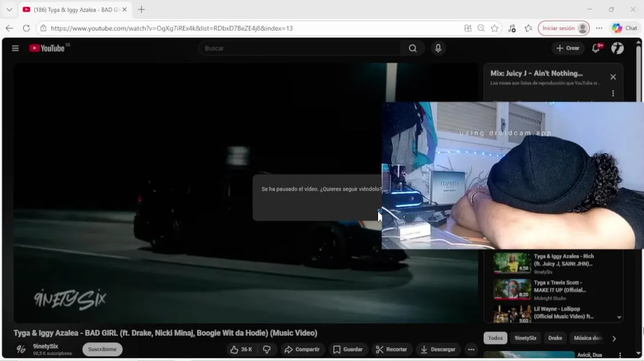Click the Mix: Juicy J playlist title
The width and height of the screenshot is (644, 361).
click(x=537, y=73)
